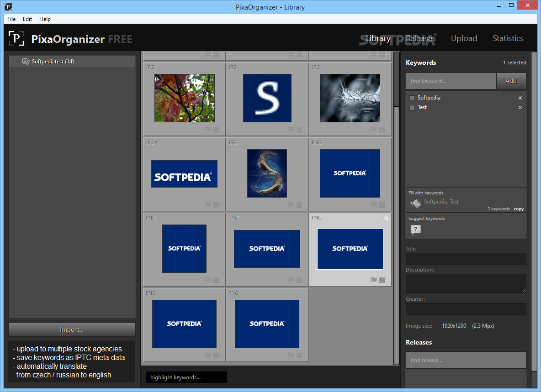Focus the find keyword field
Image resolution: width=541 pixels, height=392 pixels.
coord(451,81)
